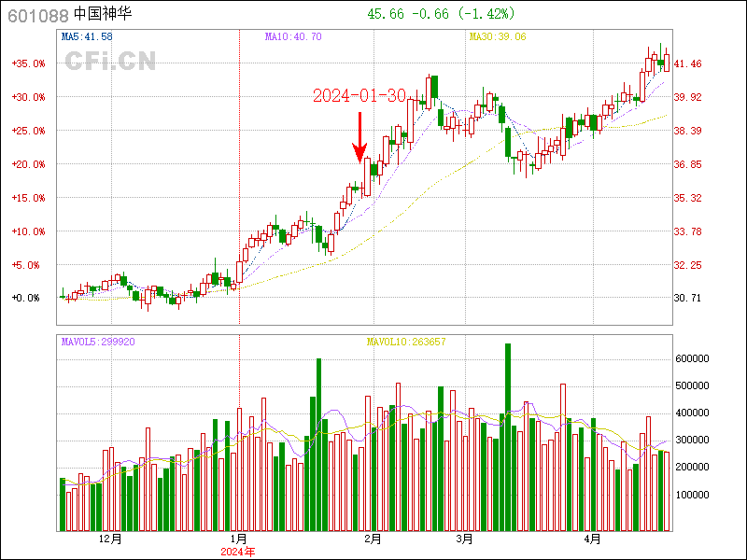Viewport: 747px width, 560px height.
Task: Click the MAVOL10:263657 volume label
Action: 406,342
